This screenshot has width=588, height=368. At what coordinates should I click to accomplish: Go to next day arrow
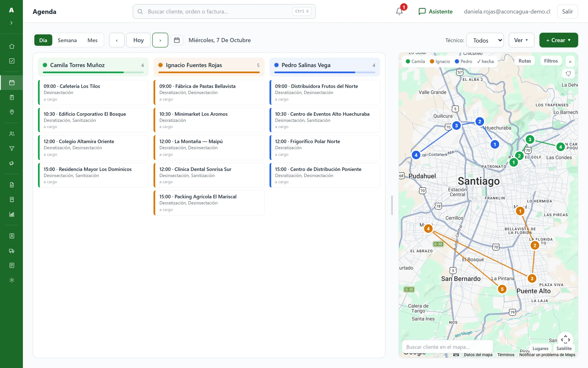(160, 40)
